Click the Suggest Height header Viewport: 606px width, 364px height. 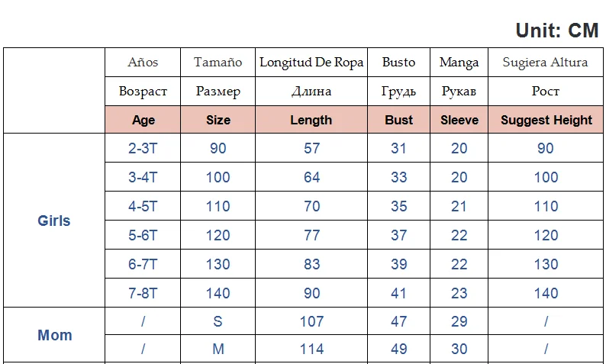point(546,120)
